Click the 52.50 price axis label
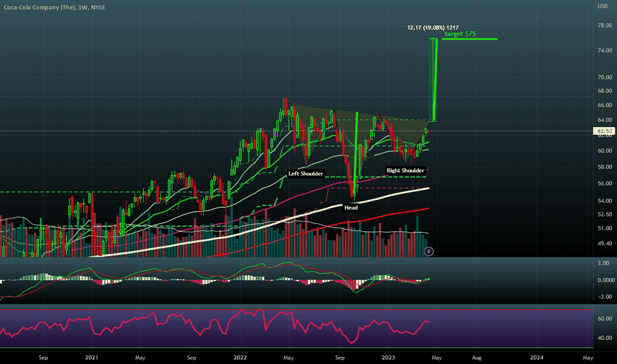The height and width of the screenshot is (364, 617). click(x=605, y=214)
